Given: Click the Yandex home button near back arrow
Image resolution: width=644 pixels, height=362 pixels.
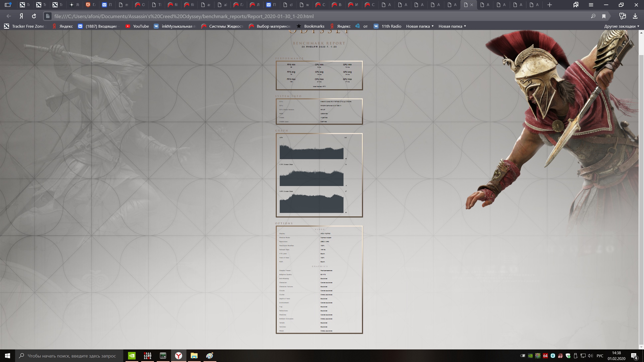Looking at the screenshot, I should (x=21, y=16).
